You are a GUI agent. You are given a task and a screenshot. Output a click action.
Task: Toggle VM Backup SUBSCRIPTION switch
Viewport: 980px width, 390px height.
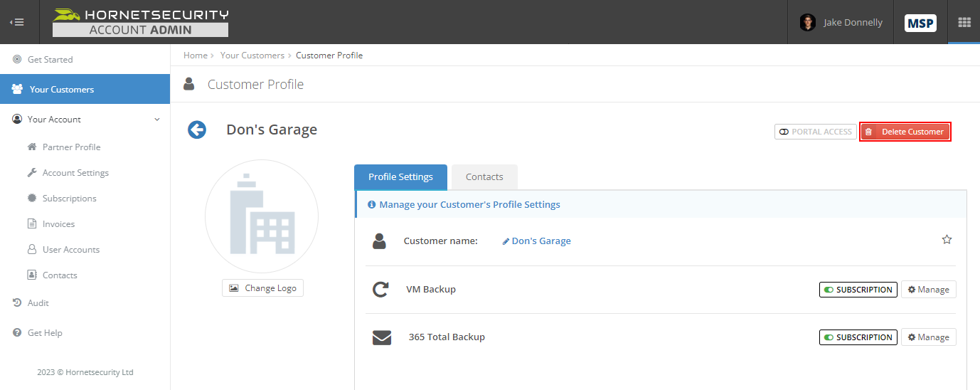(x=858, y=290)
